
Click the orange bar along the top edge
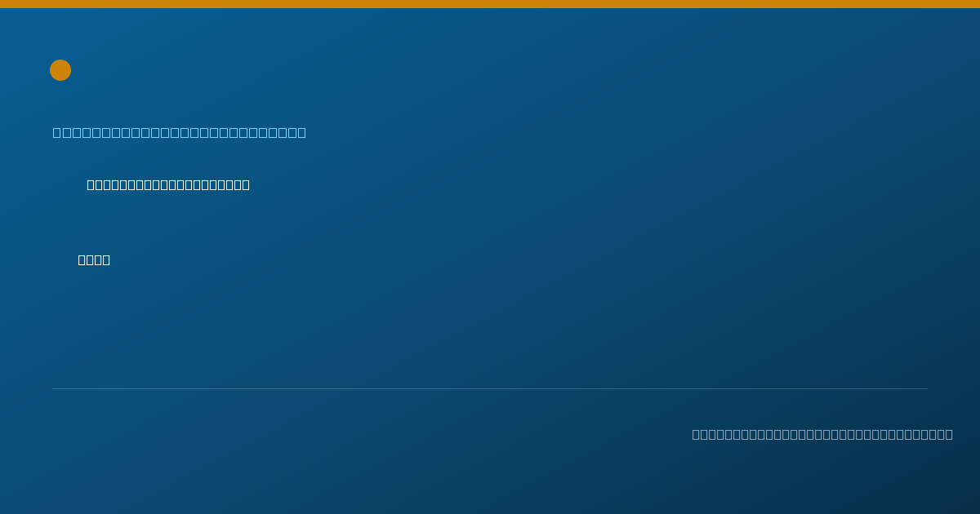tap(490, 4)
